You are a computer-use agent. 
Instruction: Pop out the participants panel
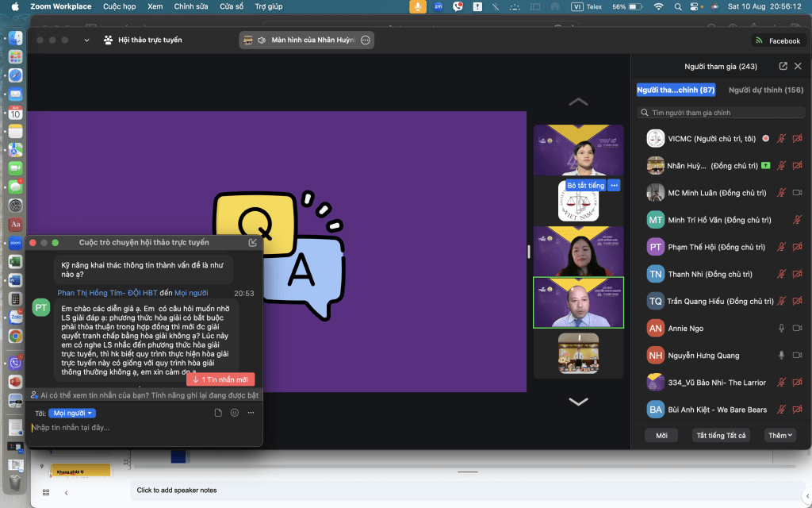point(783,67)
